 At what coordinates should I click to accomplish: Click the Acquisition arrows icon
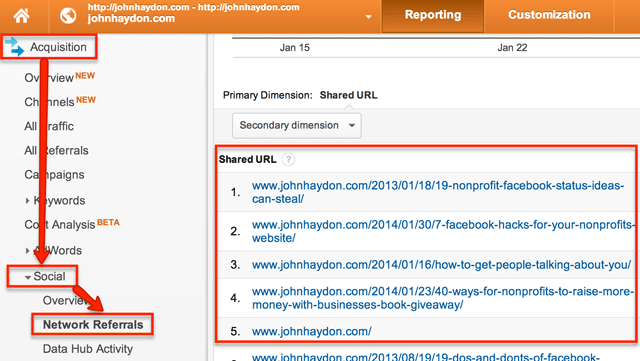pos(15,47)
